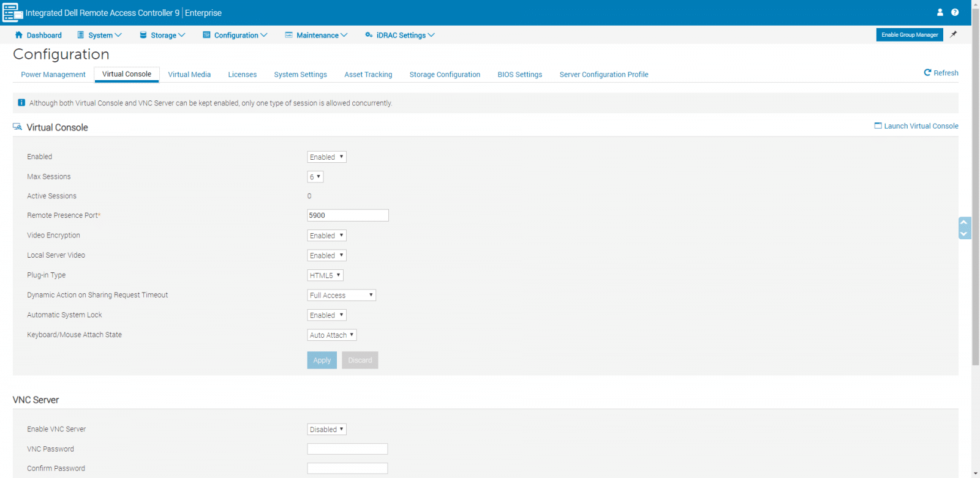Open the Plug-in Type dropdown

(325, 275)
